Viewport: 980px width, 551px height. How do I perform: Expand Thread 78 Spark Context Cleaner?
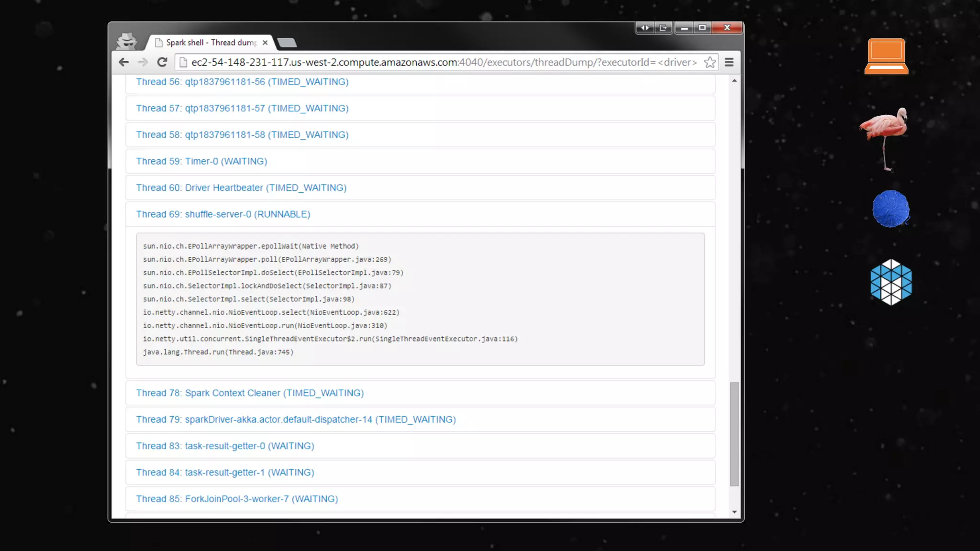pyautogui.click(x=250, y=393)
